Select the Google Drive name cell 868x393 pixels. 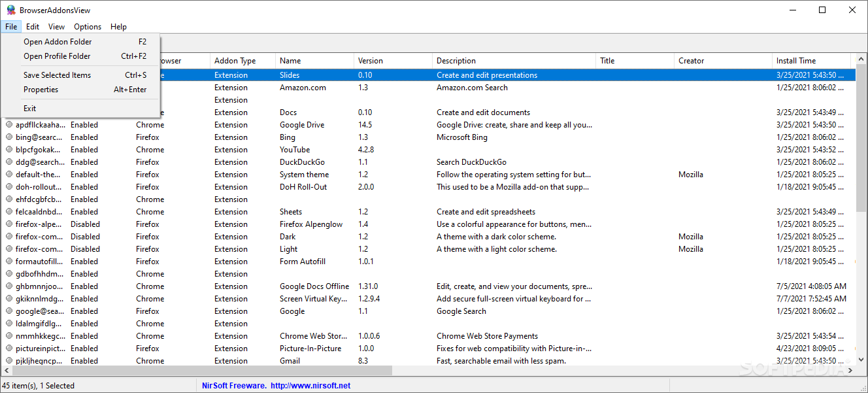pos(302,125)
